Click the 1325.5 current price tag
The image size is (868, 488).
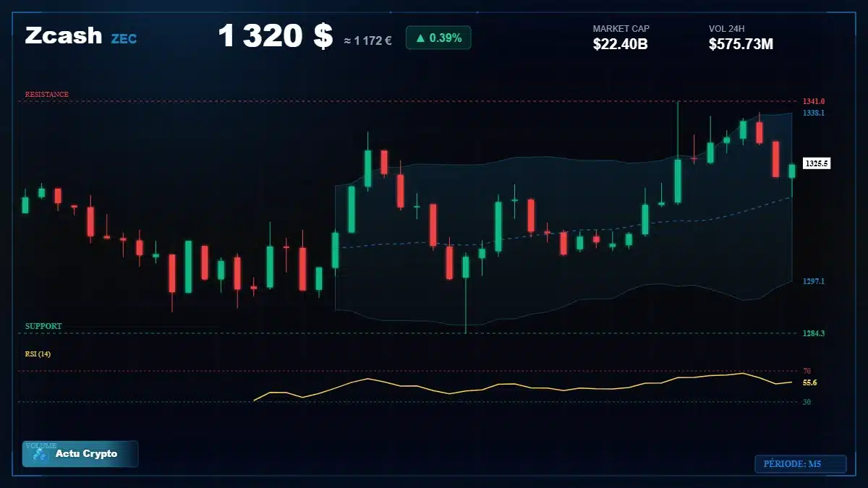pyautogui.click(x=817, y=163)
